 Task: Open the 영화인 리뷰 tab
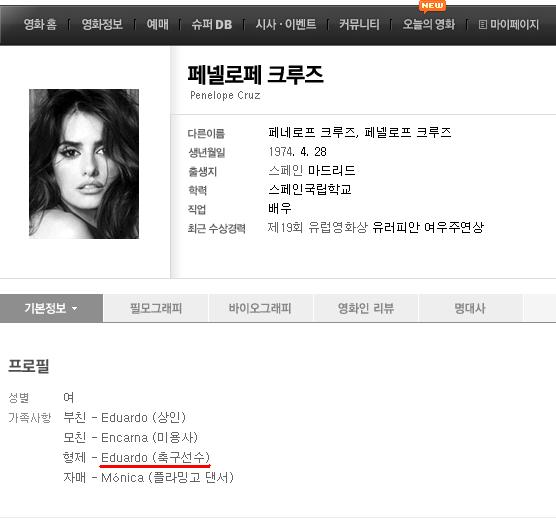coord(366,308)
